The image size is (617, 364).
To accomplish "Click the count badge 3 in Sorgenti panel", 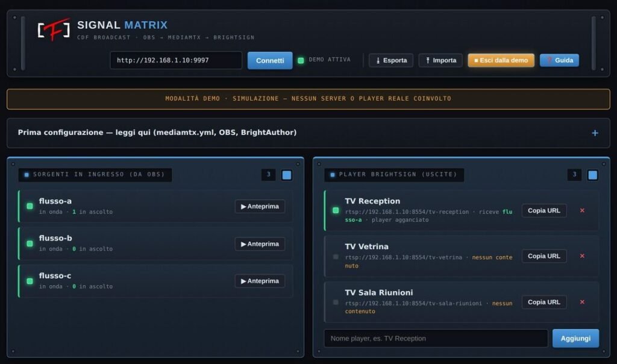I will [x=268, y=175].
